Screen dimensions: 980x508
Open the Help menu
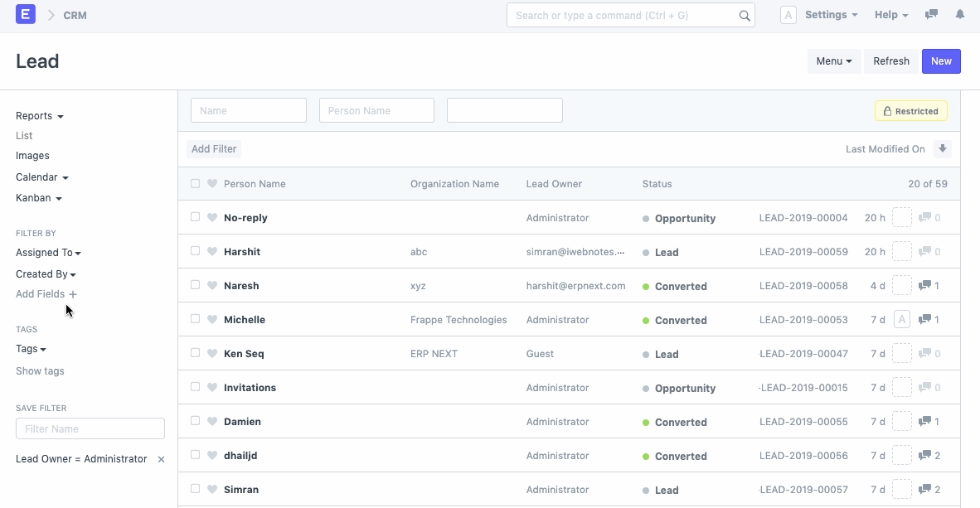tap(891, 15)
